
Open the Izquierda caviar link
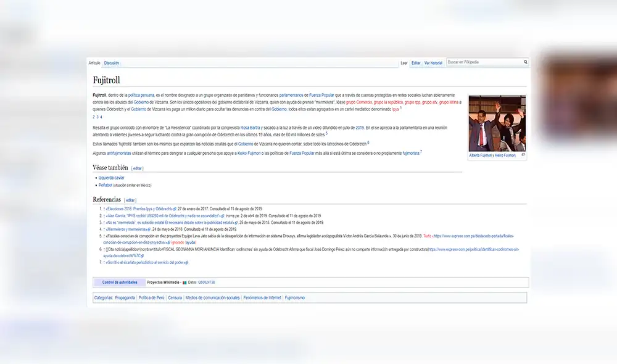(110, 177)
